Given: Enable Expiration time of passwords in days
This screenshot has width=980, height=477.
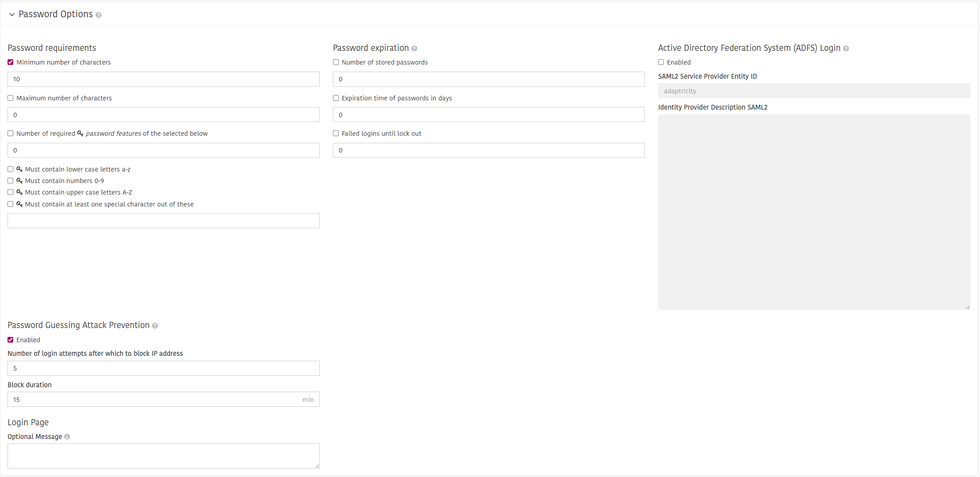Looking at the screenshot, I should pos(336,98).
